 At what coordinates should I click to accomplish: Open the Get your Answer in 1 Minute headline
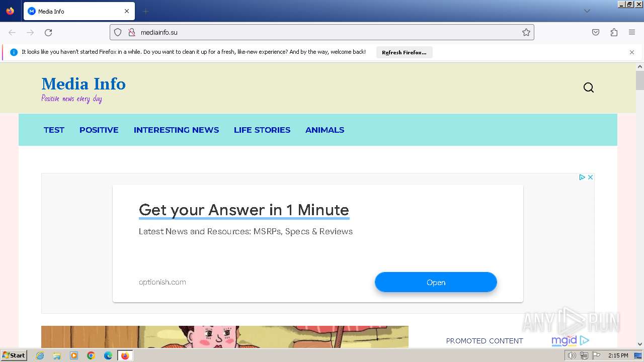[x=244, y=210]
